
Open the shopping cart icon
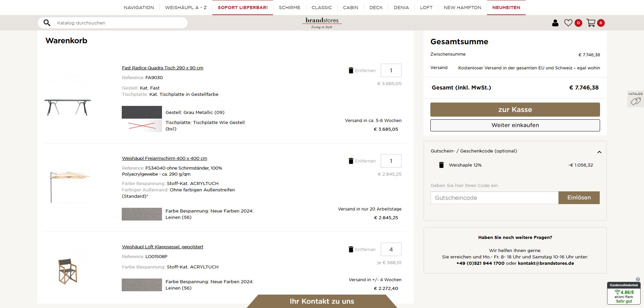591,23
